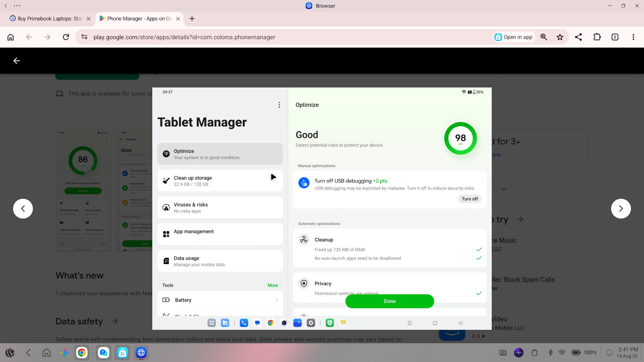
Task: Open the Data safety arrow
Action: click(x=115, y=321)
